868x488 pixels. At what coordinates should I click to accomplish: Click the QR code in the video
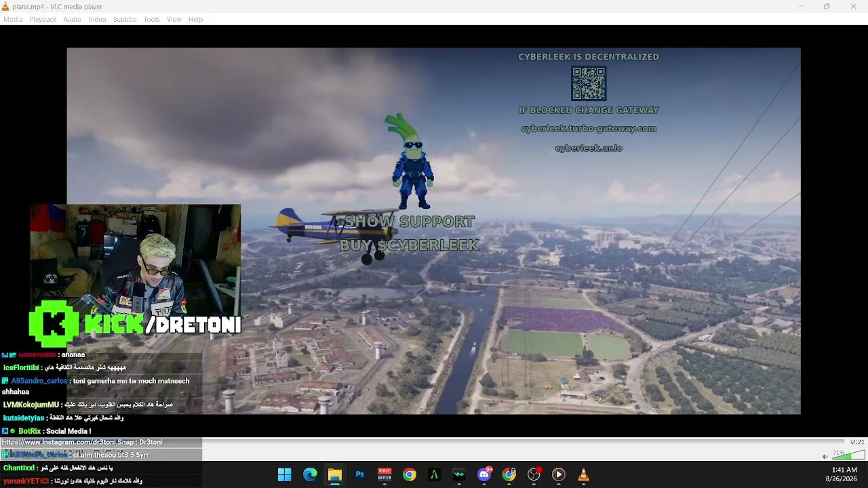click(x=589, y=83)
